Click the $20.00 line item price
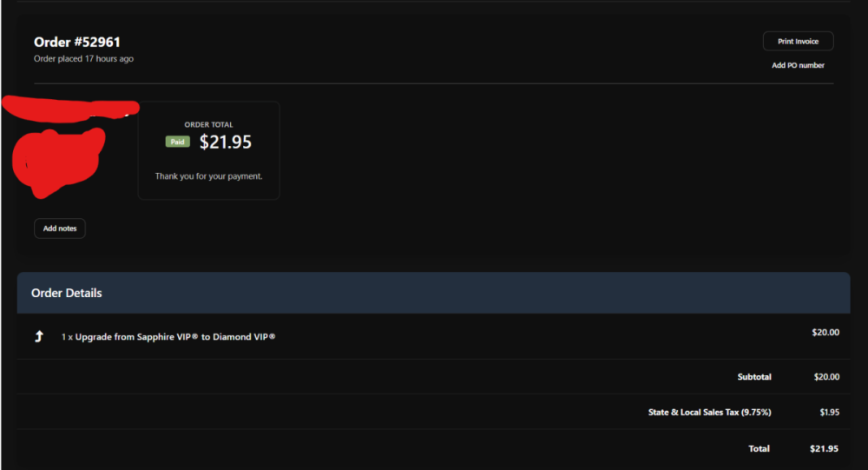The image size is (868, 470). [825, 331]
